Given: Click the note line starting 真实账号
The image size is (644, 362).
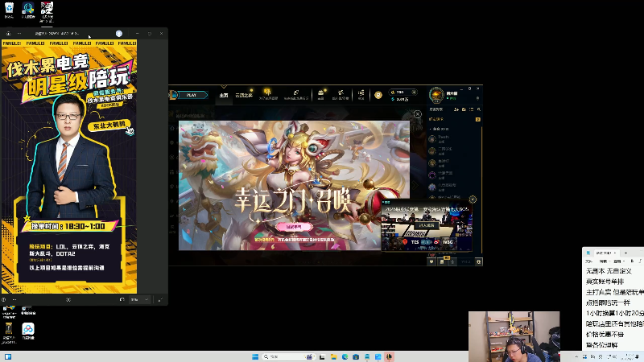Looking at the screenshot, I should click(x=605, y=282).
